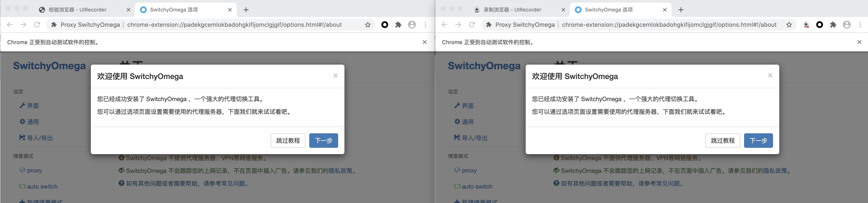Click the address bar in right window

tap(669, 25)
